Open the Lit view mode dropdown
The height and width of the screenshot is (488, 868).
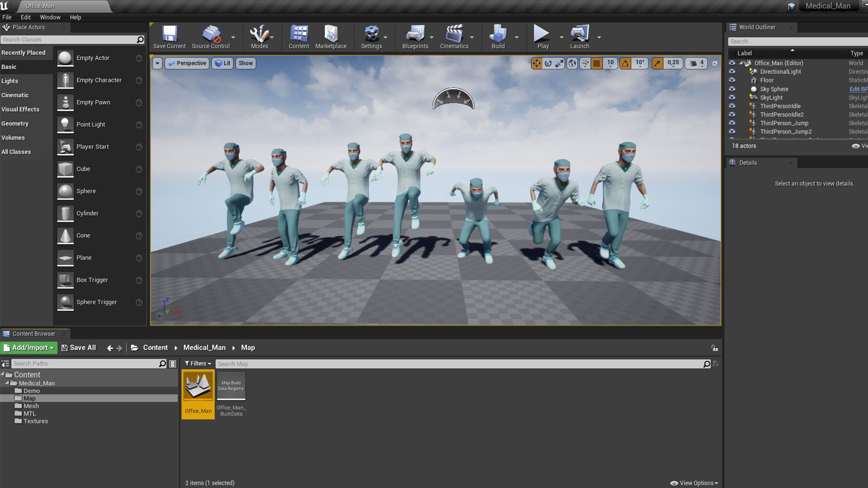222,63
